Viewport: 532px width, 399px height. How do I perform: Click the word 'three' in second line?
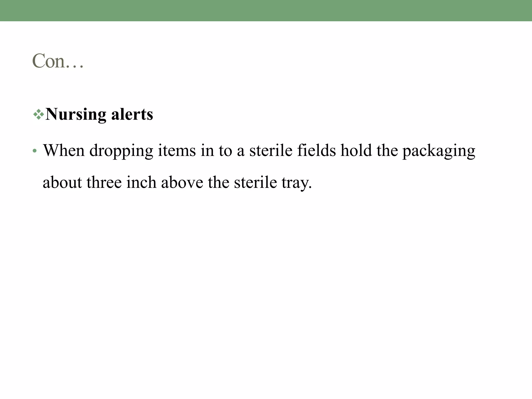[104, 182]
